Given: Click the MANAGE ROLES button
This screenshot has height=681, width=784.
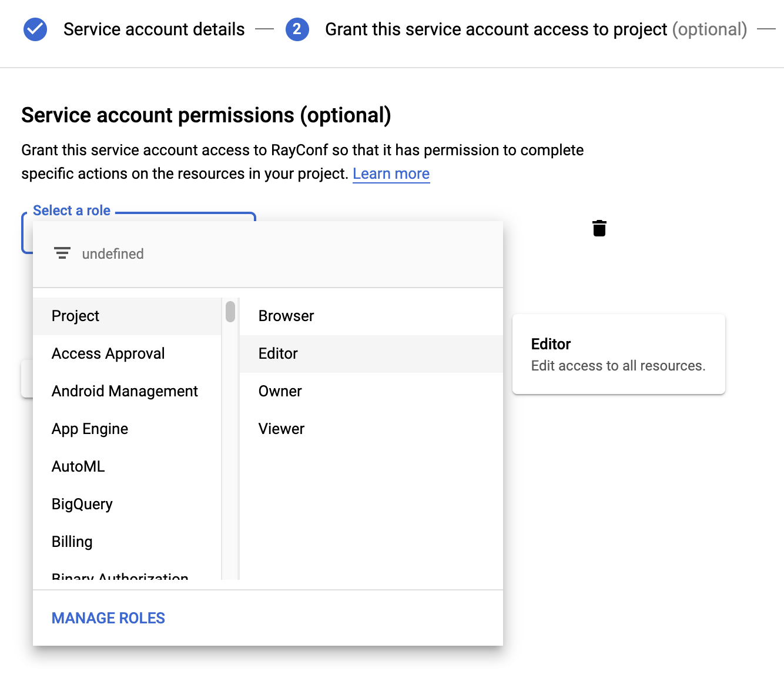Looking at the screenshot, I should point(108,617).
